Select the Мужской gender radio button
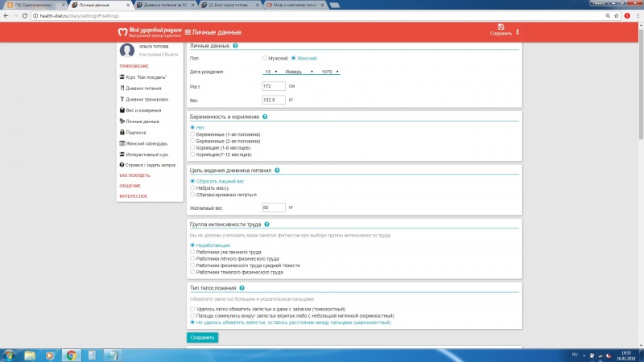 (265, 59)
